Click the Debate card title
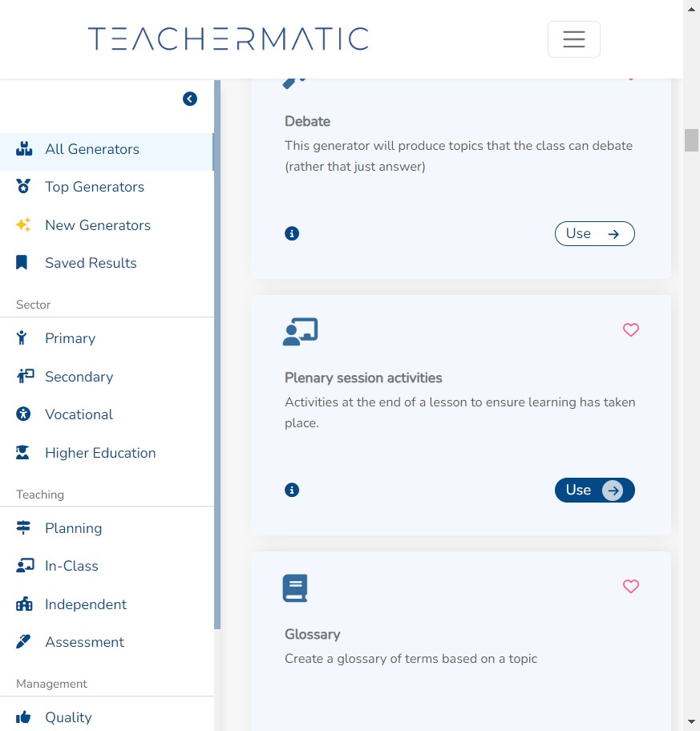700x731 pixels. click(308, 122)
